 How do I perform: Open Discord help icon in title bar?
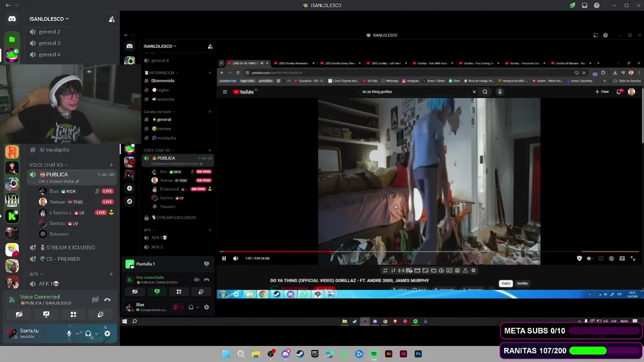pyautogui.click(x=597, y=6)
